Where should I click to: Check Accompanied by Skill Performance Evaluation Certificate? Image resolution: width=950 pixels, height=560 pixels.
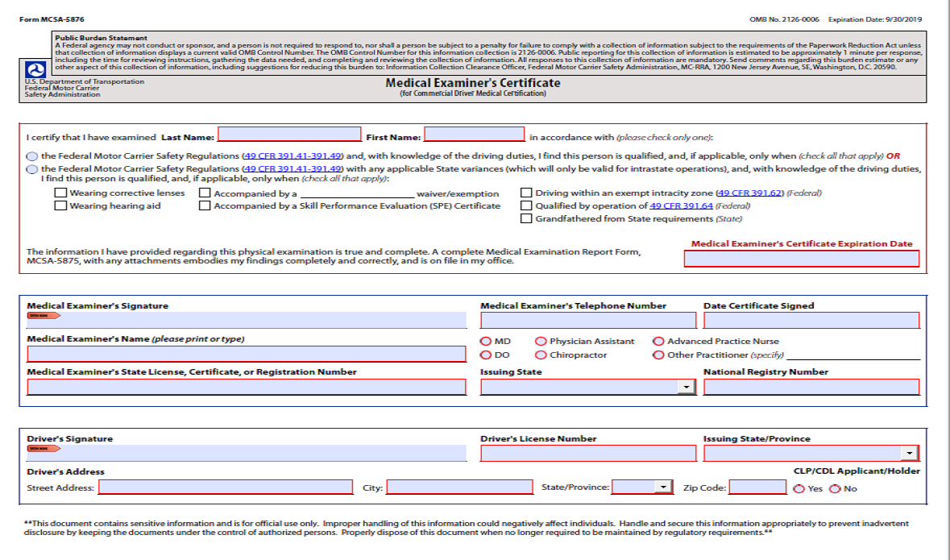[205, 205]
